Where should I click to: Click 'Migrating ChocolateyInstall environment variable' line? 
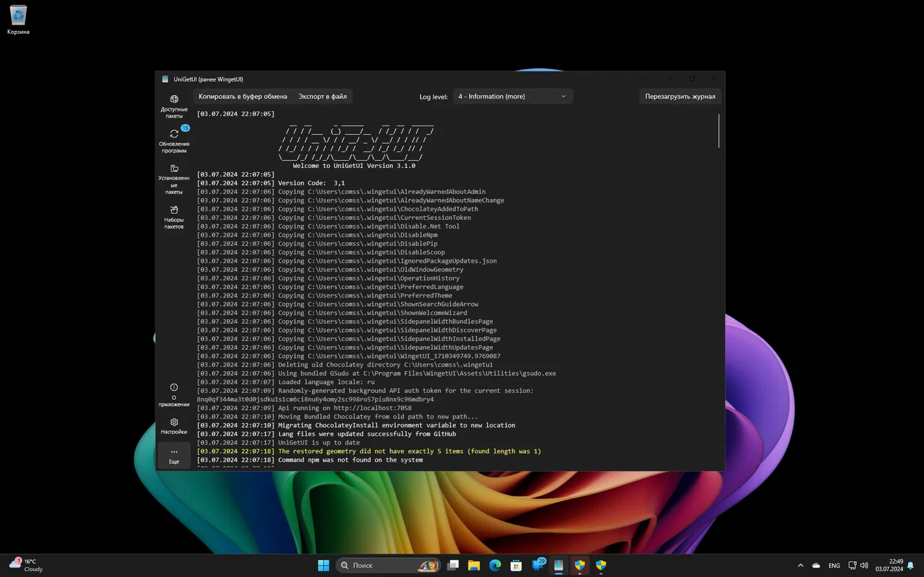356,425
